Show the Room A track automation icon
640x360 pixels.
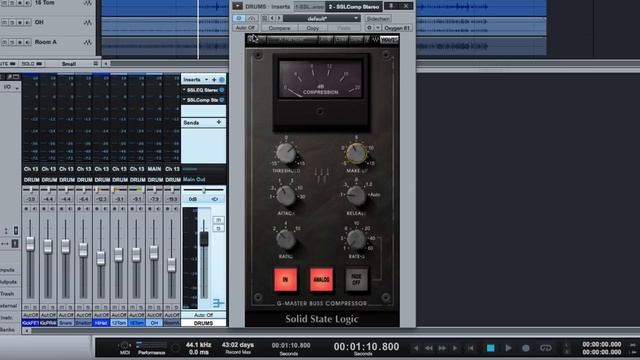pyautogui.click(x=87, y=42)
